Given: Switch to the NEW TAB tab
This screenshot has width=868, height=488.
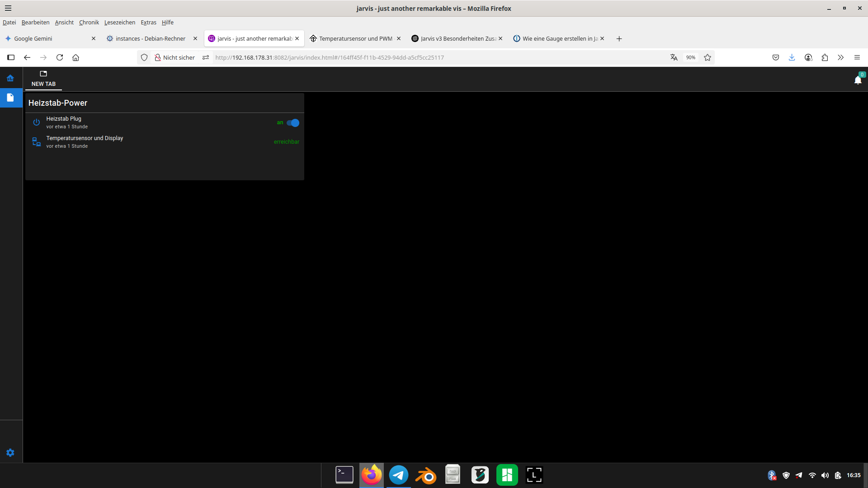Looking at the screenshot, I should [43, 79].
